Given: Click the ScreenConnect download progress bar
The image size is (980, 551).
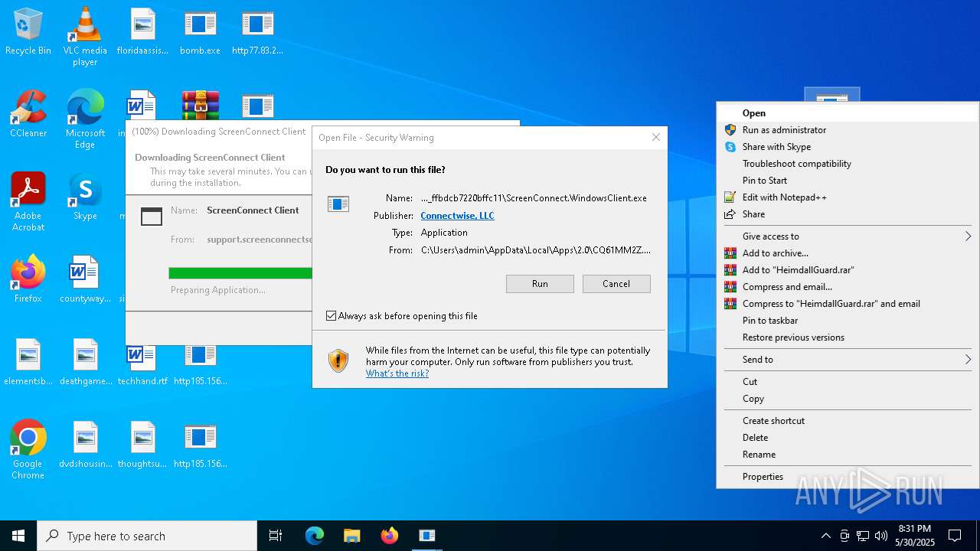Looking at the screenshot, I should [240, 273].
